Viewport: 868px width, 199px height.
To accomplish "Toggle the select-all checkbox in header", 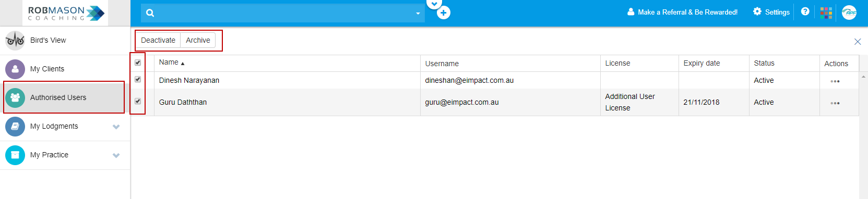I will click(x=138, y=63).
